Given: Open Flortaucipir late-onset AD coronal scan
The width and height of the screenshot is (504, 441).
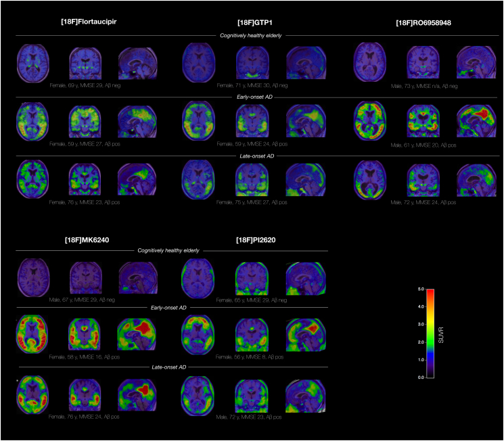Looking at the screenshot, I should click(x=85, y=179).
